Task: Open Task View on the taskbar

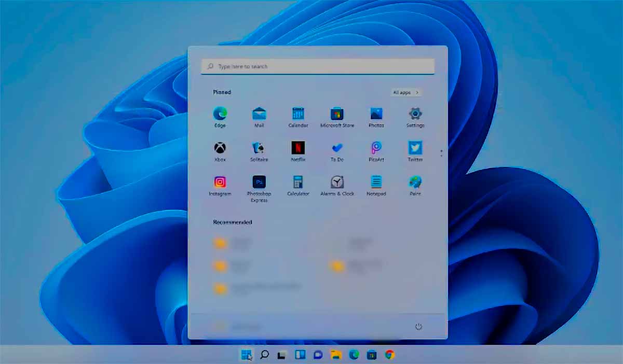Action: (x=282, y=355)
